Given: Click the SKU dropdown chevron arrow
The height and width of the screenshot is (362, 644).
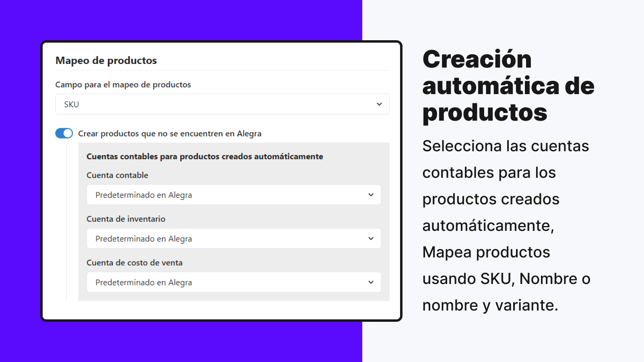Looking at the screenshot, I should pyautogui.click(x=379, y=104).
